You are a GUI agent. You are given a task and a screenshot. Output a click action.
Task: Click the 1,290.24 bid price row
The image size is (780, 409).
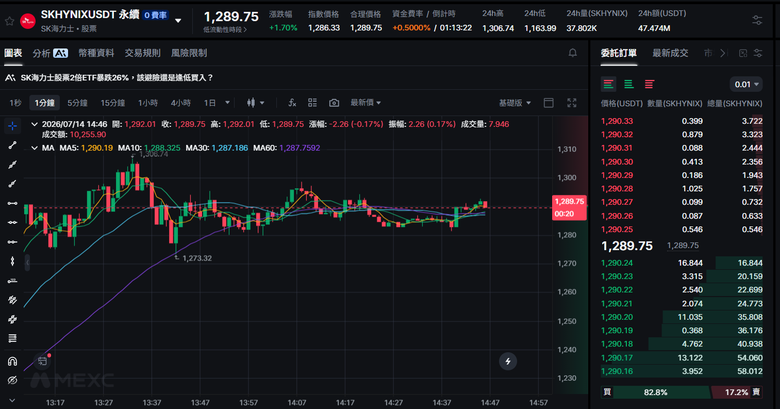pos(682,263)
